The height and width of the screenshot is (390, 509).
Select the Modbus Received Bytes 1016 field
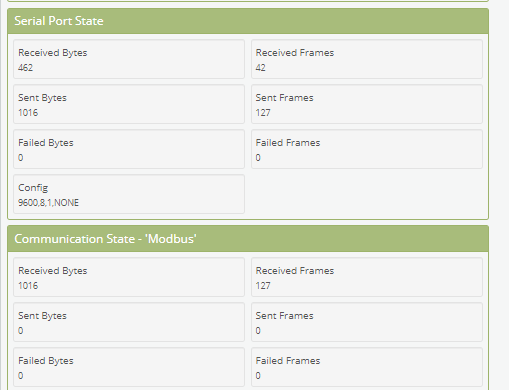click(129, 277)
